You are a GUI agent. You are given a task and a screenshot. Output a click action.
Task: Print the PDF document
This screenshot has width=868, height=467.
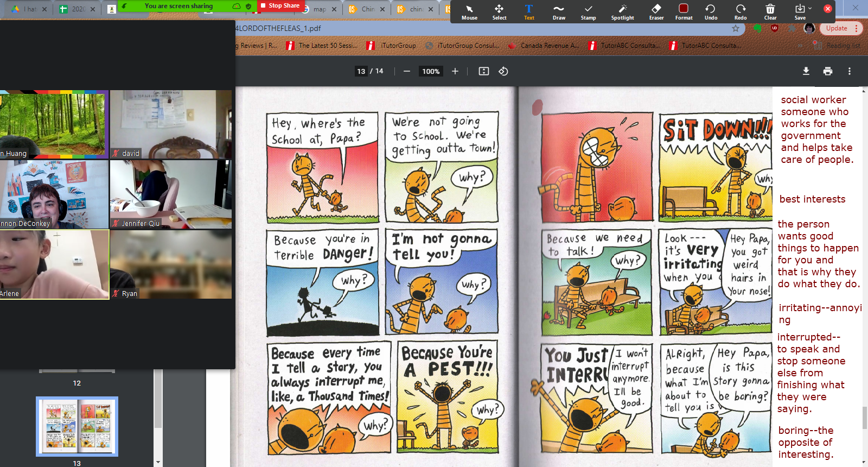pos(827,71)
